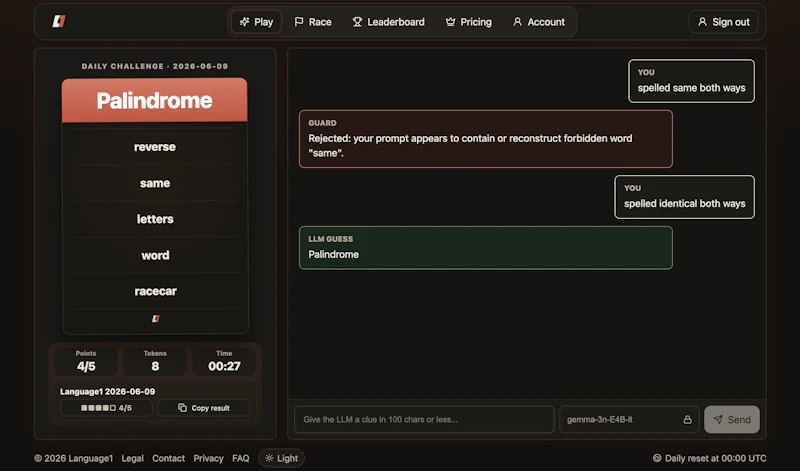The image size is (800, 471).
Task: Open the Account tab
Action: click(x=539, y=22)
